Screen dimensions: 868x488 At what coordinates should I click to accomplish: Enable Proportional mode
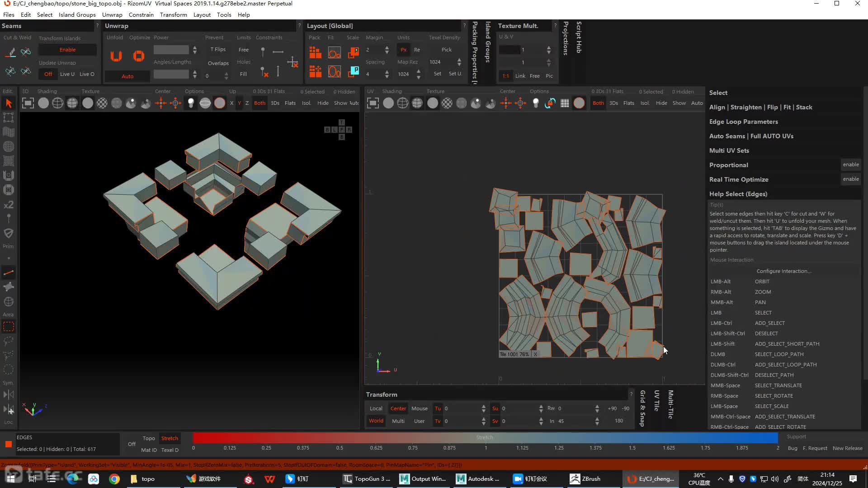[851, 164]
